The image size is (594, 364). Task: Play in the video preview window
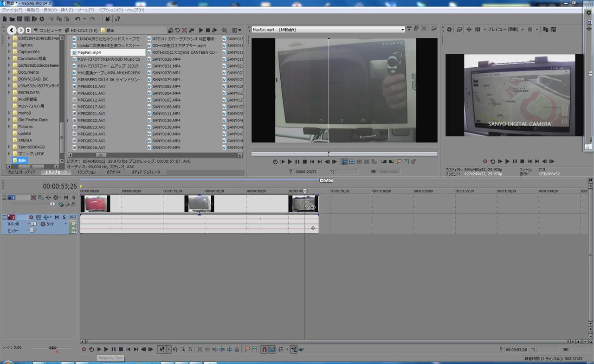508,162
